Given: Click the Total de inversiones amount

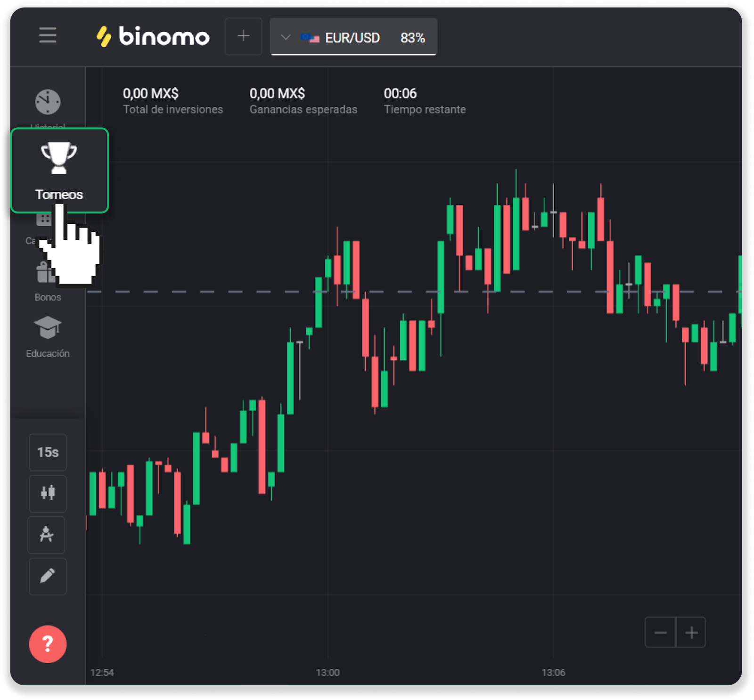Looking at the screenshot, I should [151, 94].
